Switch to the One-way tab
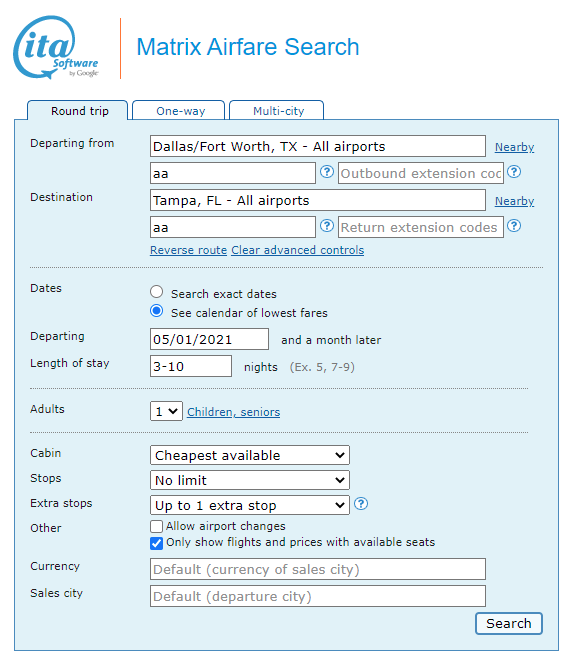The image size is (573, 662). tap(179, 111)
